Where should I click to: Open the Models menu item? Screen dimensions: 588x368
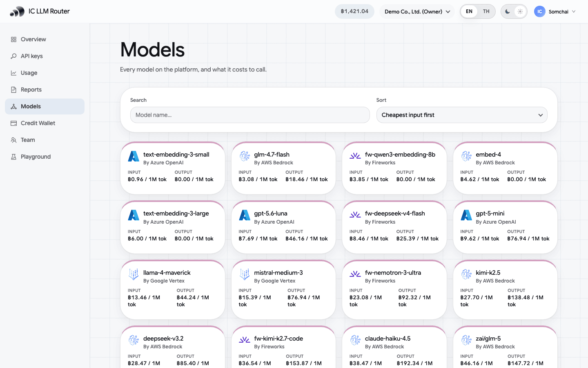45,106
